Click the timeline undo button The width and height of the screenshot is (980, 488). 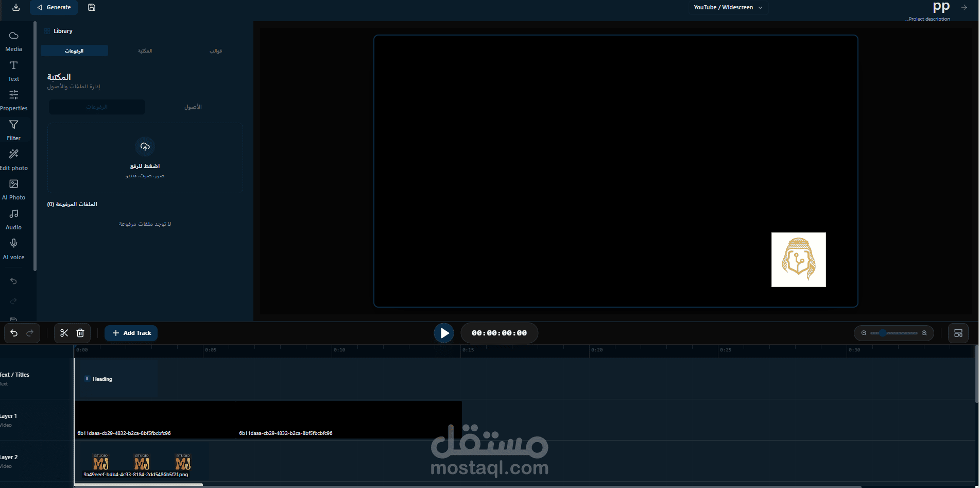14,333
